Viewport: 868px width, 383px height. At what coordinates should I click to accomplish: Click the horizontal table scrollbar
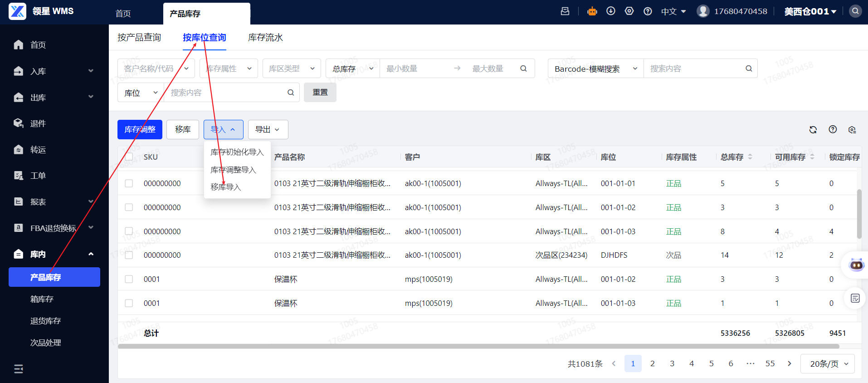[x=478, y=346]
